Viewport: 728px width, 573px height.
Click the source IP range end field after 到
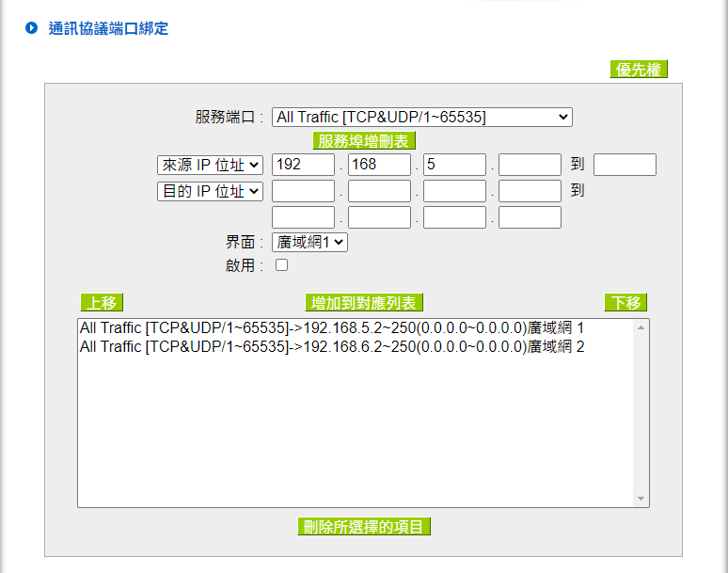click(x=625, y=166)
